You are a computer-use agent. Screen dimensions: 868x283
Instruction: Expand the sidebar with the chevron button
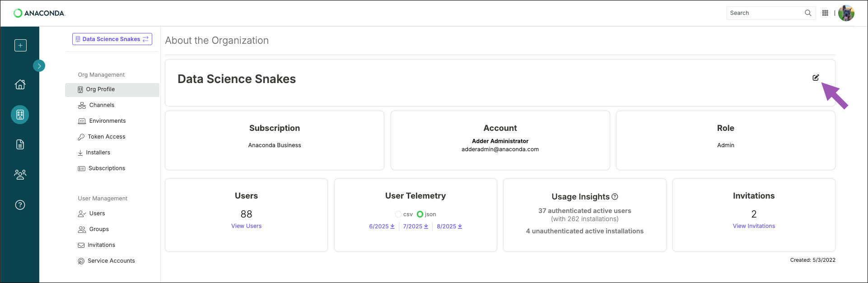pos(39,66)
